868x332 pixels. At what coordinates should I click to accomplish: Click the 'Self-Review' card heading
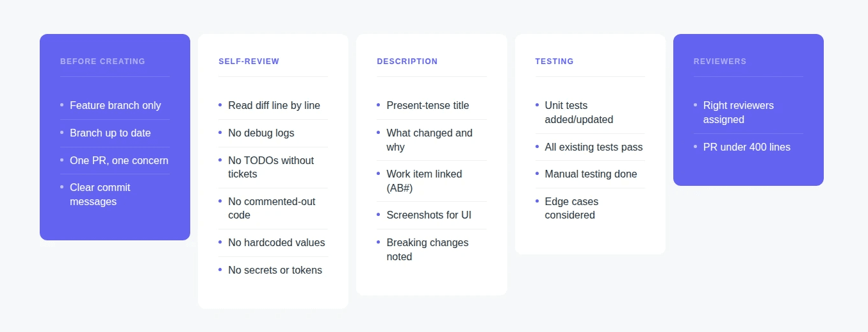pos(249,62)
